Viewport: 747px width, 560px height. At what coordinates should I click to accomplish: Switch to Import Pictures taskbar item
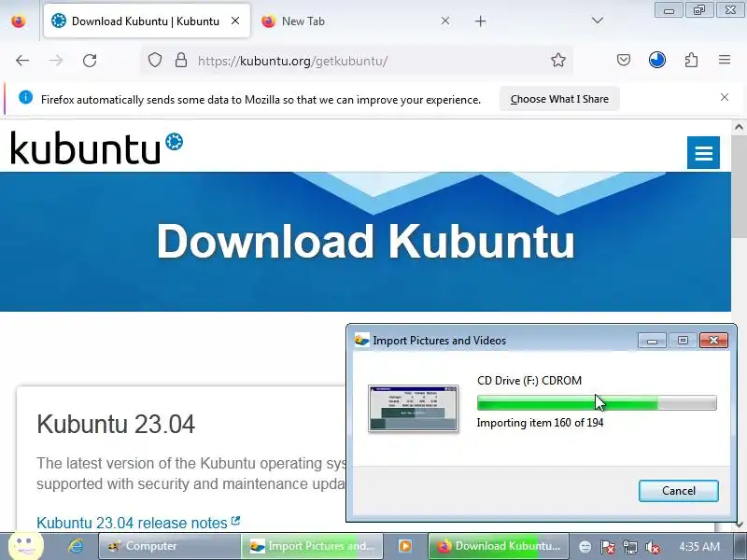click(312, 546)
